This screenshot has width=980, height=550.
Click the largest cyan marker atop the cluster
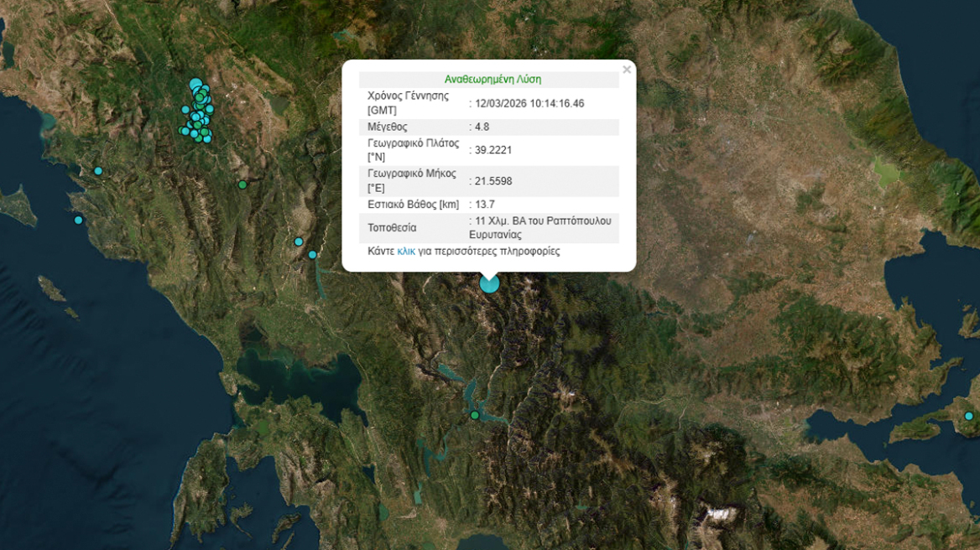pyautogui.click(x=196, y=85)
